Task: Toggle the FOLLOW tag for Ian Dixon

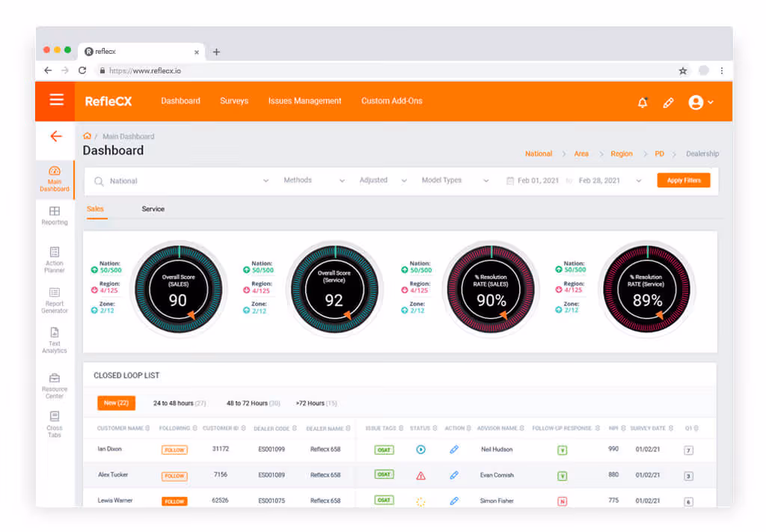Action: [174, 450]
